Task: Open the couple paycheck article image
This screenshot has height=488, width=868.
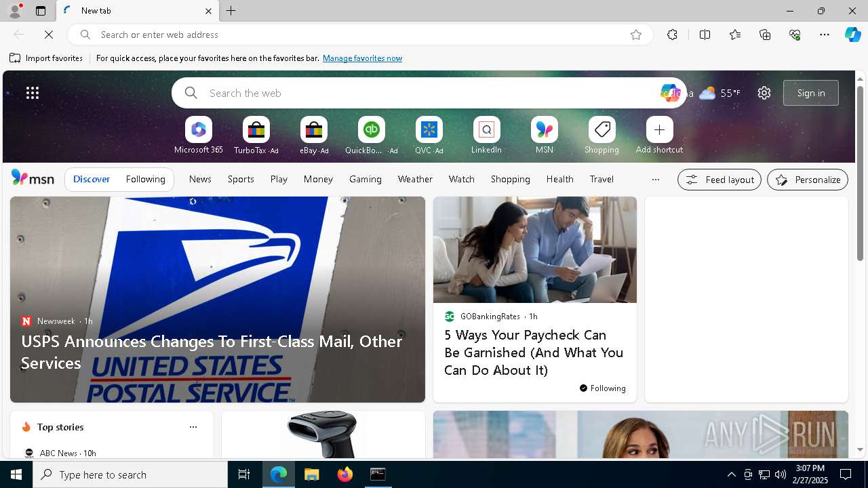Action: (x=535, y=250)
